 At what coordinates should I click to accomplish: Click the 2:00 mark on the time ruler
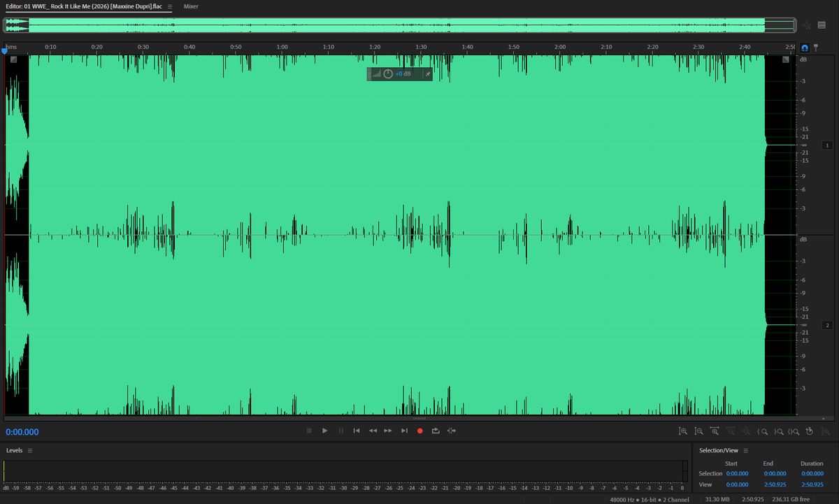point(560,47)
